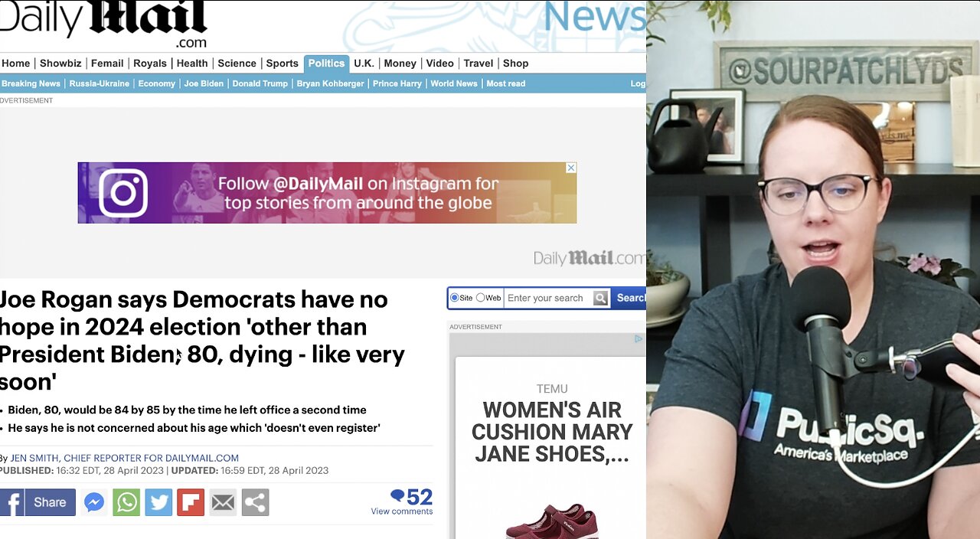Go to Prince Harry topic

pos(397,83)
